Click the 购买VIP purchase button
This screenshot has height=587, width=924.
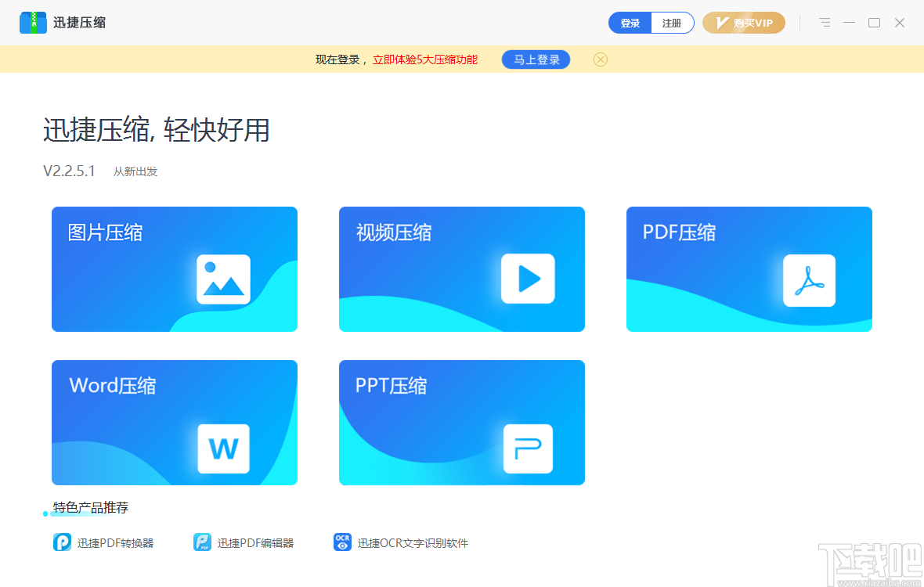tap(743, 23)
